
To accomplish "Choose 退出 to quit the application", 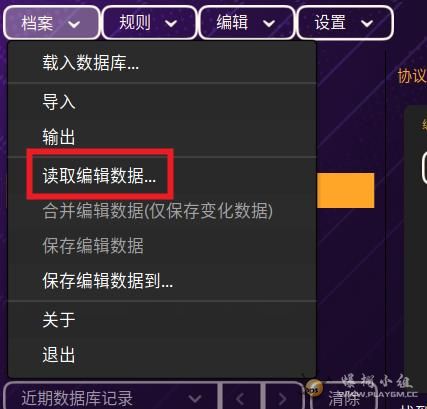I will click(162, 354).
